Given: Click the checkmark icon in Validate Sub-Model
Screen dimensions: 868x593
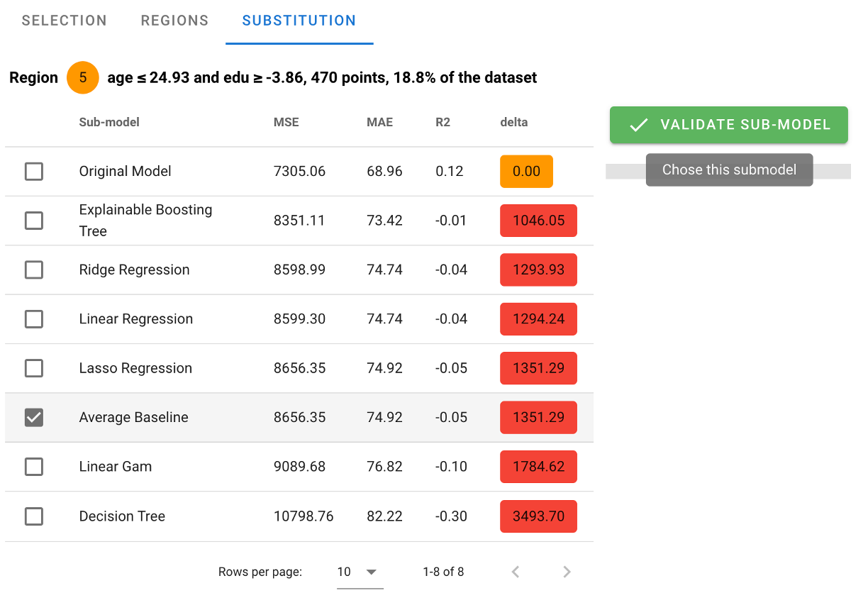Looking at the screenshot, I should pyautogui.click(x=639, y=125).
